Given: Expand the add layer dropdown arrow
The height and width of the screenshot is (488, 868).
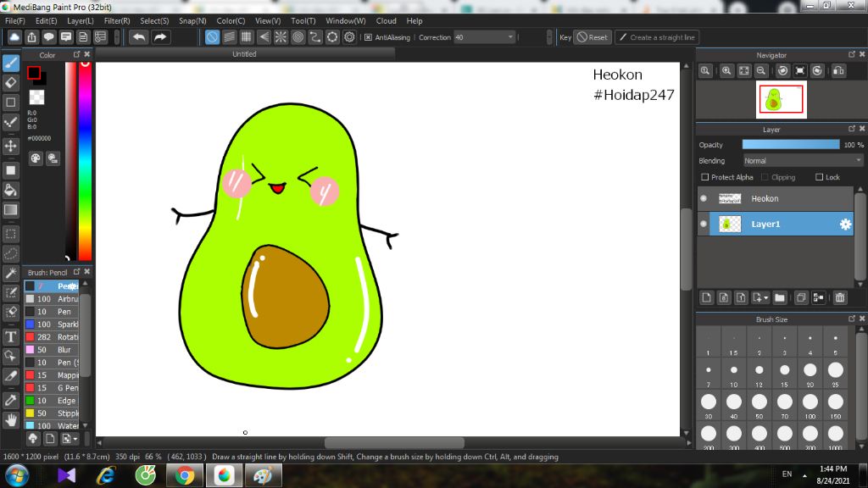Looking at the screenshot, I should click(765, 298).
